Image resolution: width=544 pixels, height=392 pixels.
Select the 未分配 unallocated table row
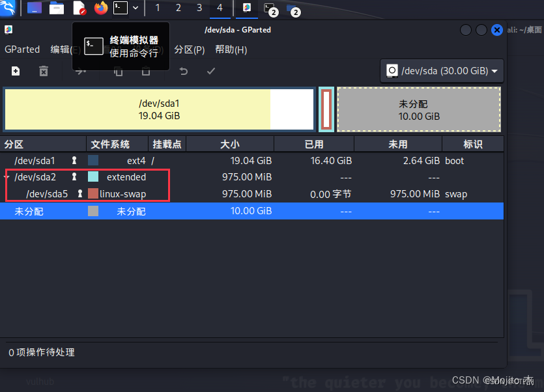coord(252,211)
